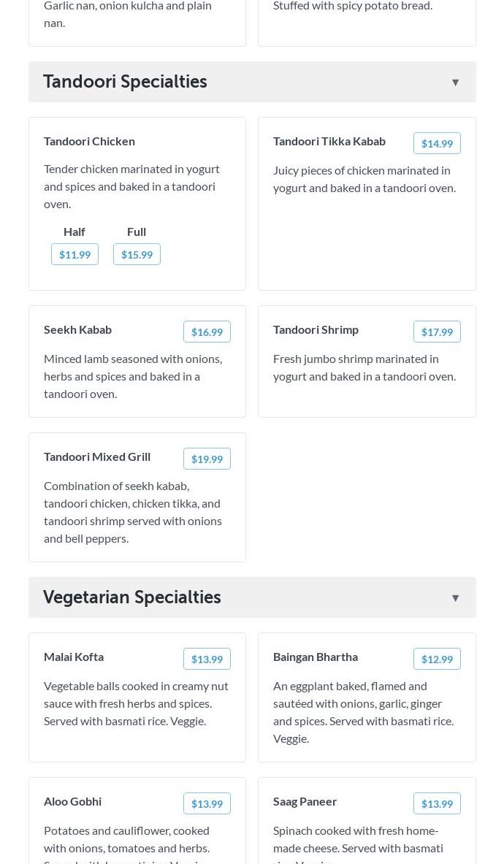Add Aloo Gobhi for $13.99
504x864 pixels.
click(x=207, y=803)
